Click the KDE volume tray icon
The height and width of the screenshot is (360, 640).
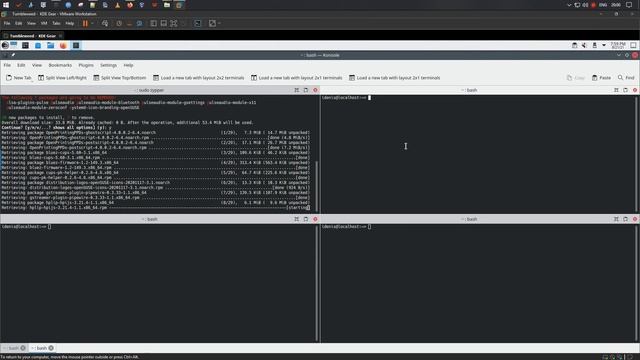(x=584, y=45)
